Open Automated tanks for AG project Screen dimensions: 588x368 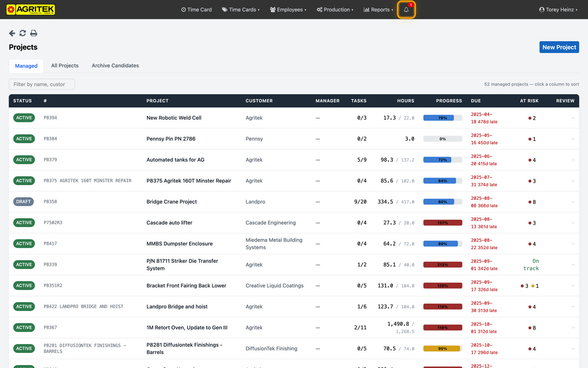pyautogui.click(x=175, y=160)
